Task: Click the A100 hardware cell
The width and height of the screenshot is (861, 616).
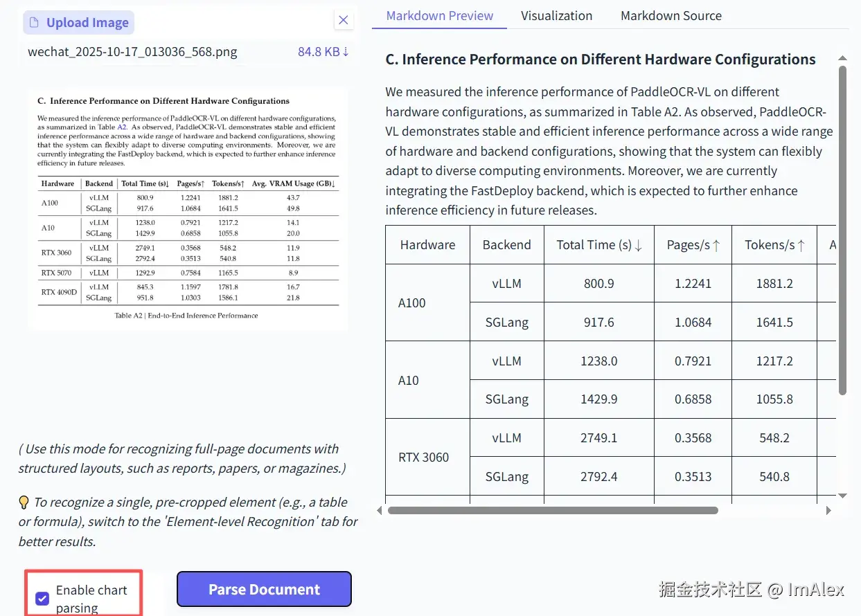Action: tap(427, 302)
